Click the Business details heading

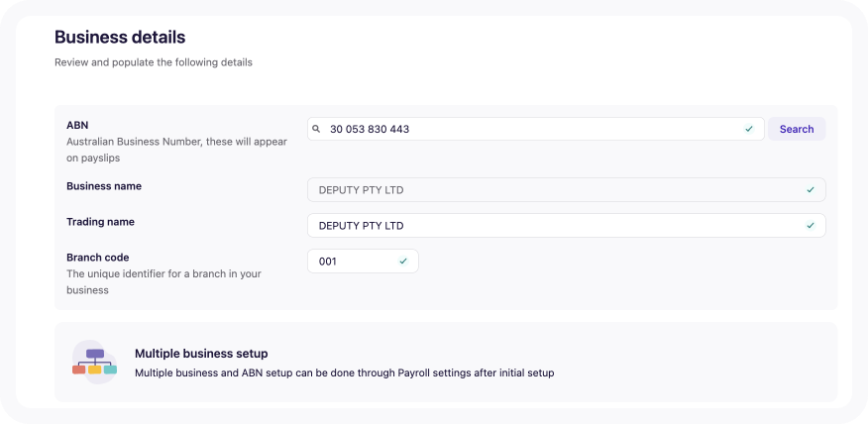[120, 37]
